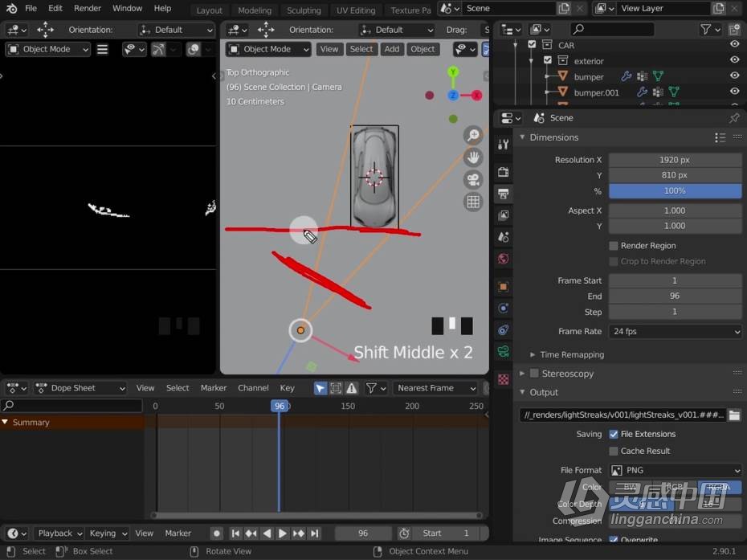Viewport: 747px width, 560px height.
Task: Open the Keying dropdown in timeline
Action: click(108, 533)
